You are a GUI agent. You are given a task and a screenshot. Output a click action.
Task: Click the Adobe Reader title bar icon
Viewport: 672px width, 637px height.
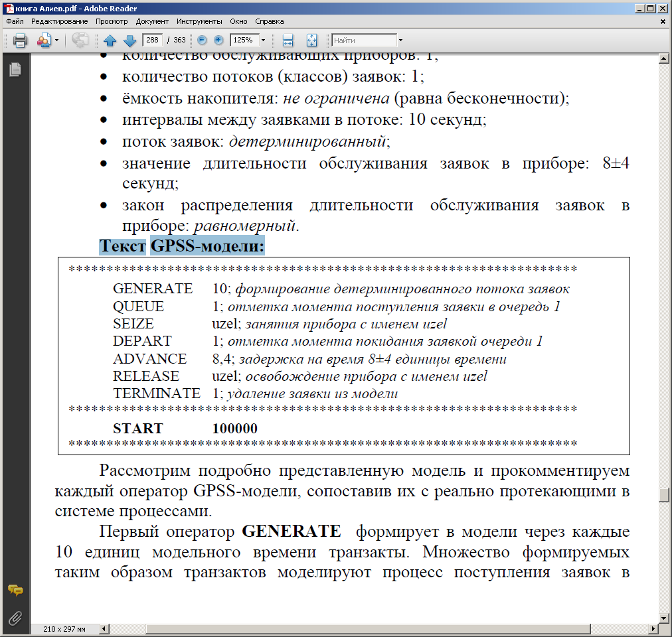tap(9, 8)
